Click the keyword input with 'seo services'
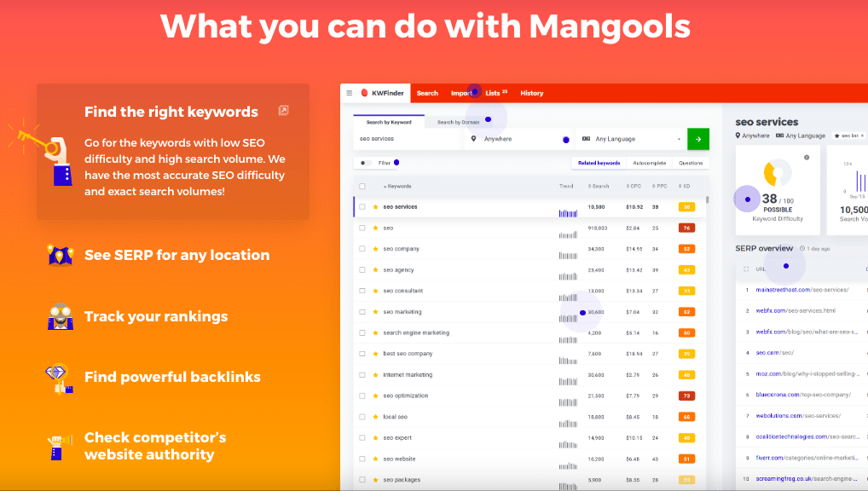 coord(408,139)
